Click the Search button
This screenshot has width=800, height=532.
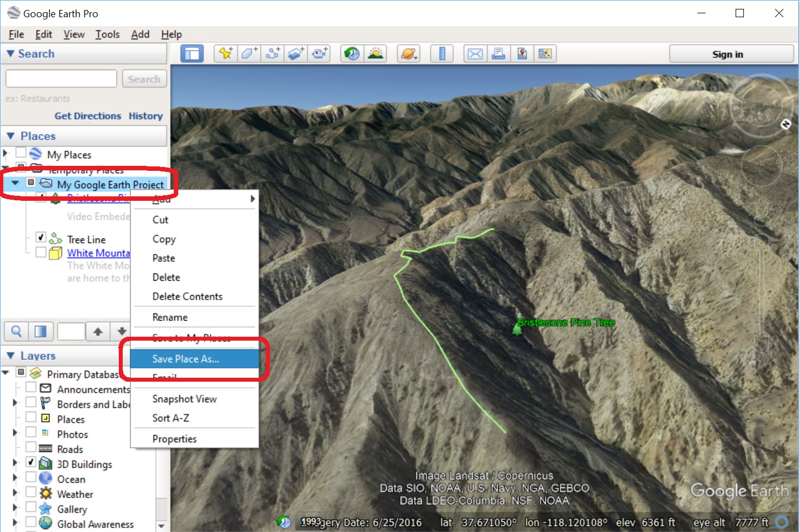pyautogui.click(x=144, y=79)
